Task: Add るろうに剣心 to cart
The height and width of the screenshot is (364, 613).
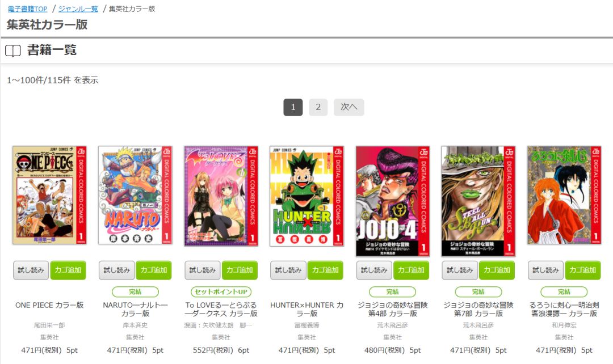Action: coord(582,270)
